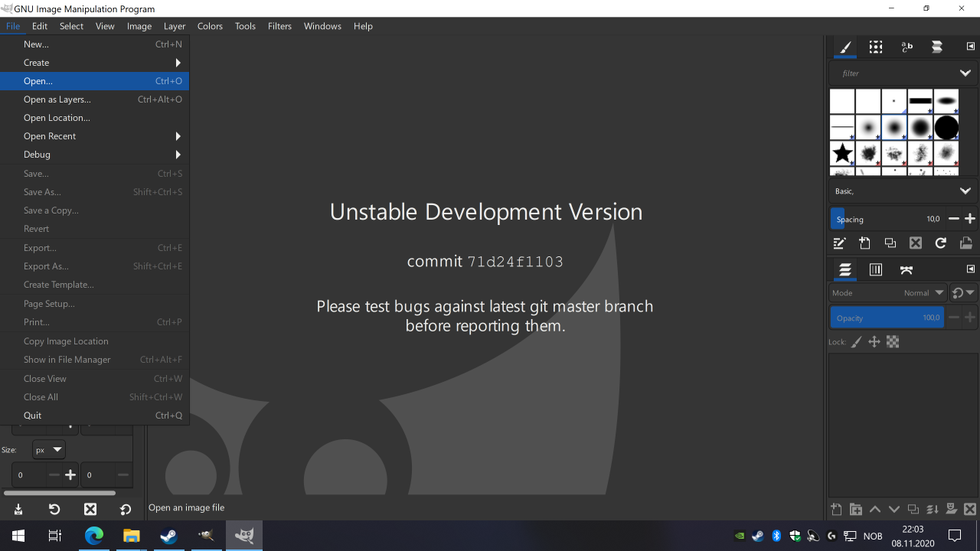Raise the layer with up arrow
The image size is (980, 551).
point(874,510)
